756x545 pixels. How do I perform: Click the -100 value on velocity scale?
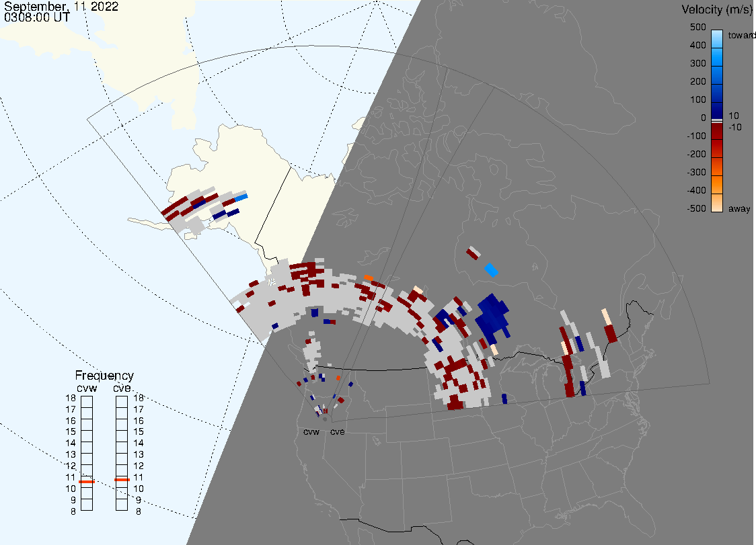696,136
